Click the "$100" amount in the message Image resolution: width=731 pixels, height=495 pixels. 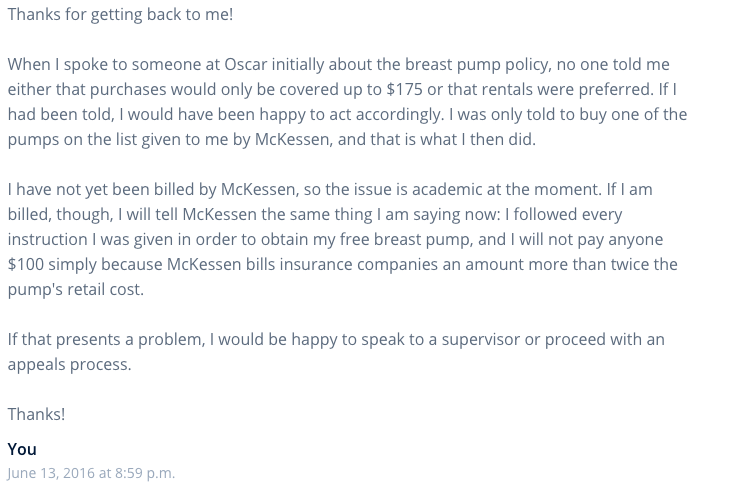click(x=26, y=264)
